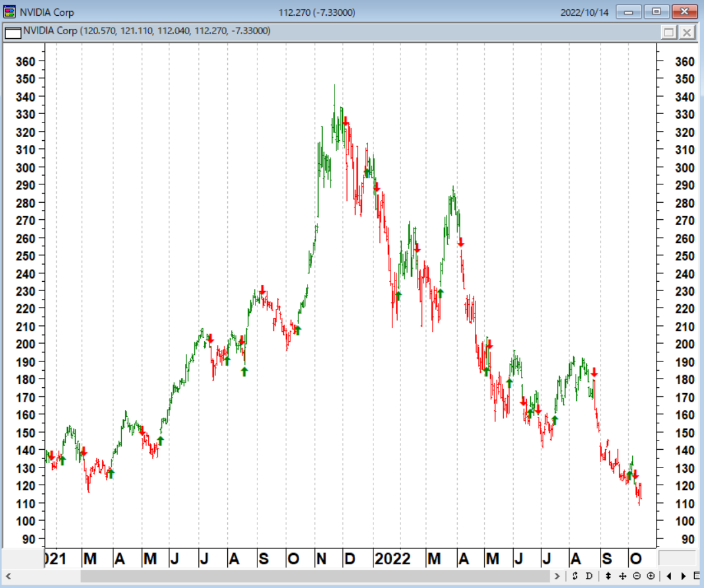Click the horizontal scrollbar thumb under the chart
Screen dimensions: 704x588
(315, 576)
